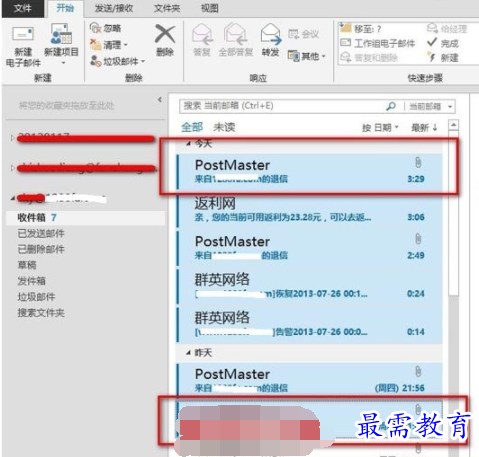This screenshot has height=457, width=479.
Task: Switch to the Send/Receive (发送/接收) tab
Action: [x=114, y=8]
